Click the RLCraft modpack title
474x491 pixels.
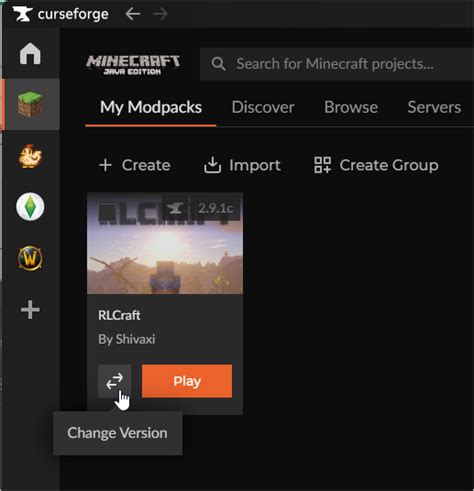click(x=119, y=315)
